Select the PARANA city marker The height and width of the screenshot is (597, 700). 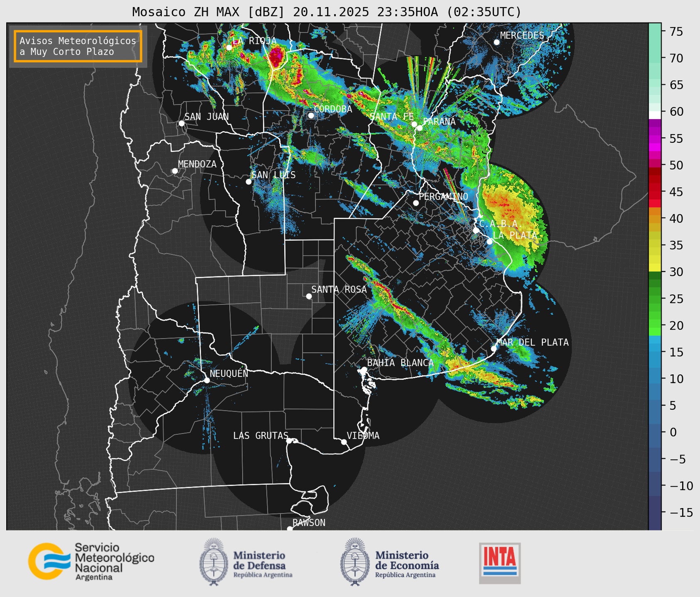click(x=420, y=128)
